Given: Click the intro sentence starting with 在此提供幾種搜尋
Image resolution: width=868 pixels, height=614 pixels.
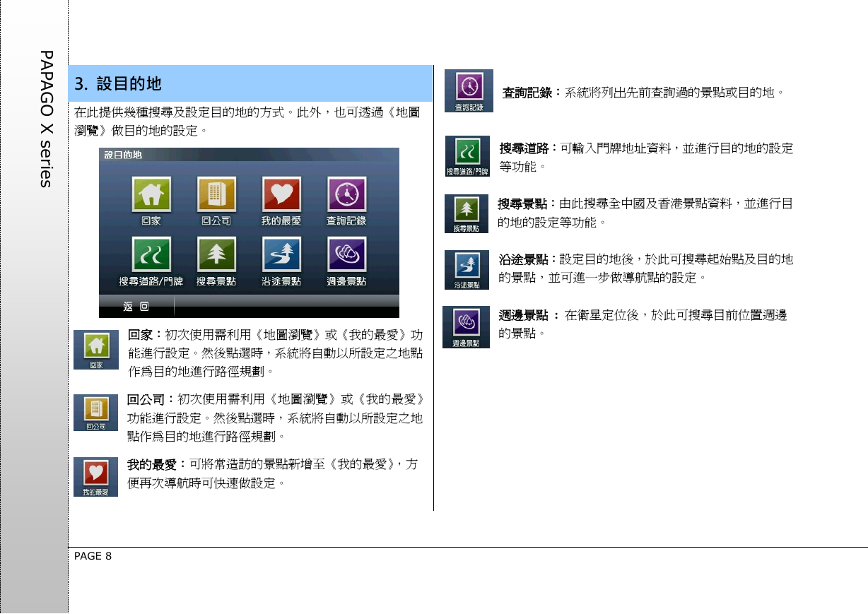Looking at the screenshot, I should pos(248,122).
